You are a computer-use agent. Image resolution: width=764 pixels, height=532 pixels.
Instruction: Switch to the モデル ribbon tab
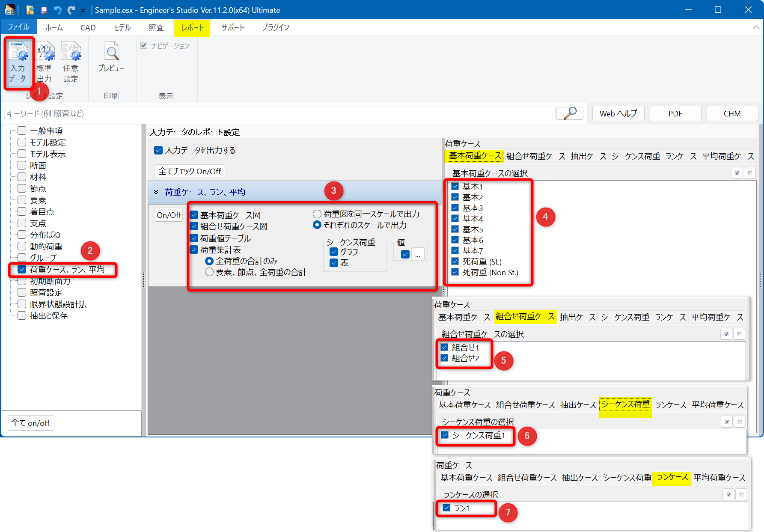[x=122, y=27]
